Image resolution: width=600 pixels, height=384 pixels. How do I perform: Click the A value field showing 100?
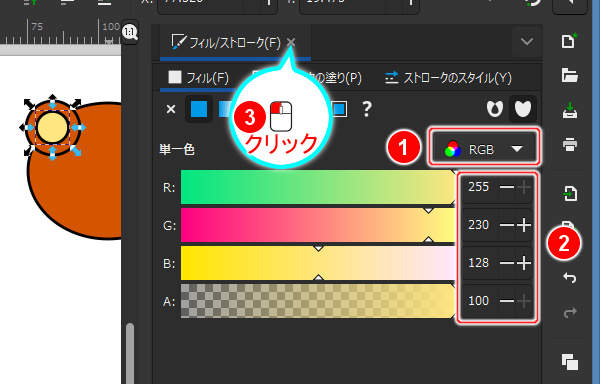pyautogui.click(x=479, y=301)
